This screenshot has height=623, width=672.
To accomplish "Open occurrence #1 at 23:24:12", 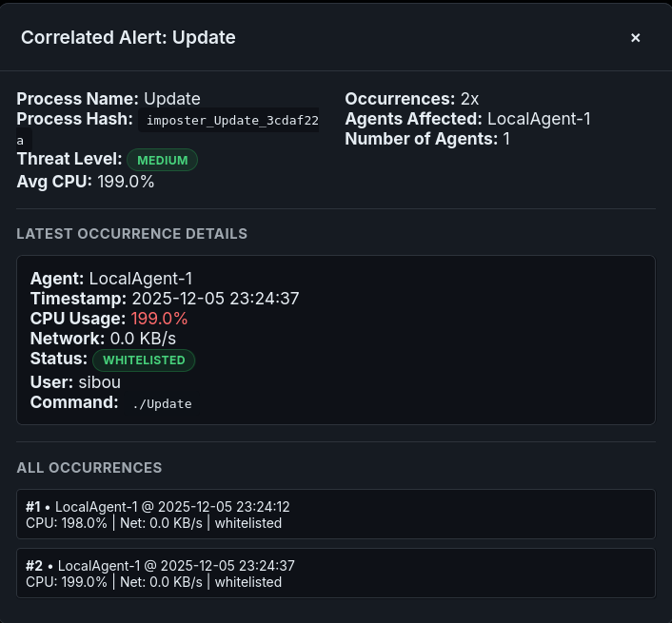I will click(x=335, y=515).
